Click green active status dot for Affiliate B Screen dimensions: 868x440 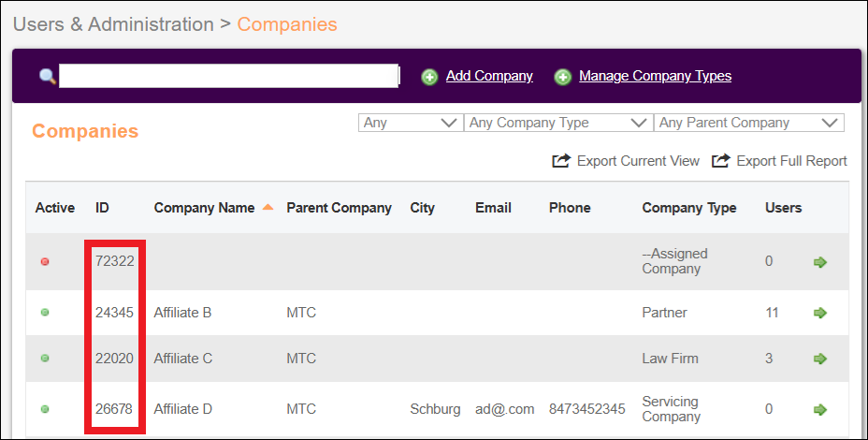pos(45,313)
